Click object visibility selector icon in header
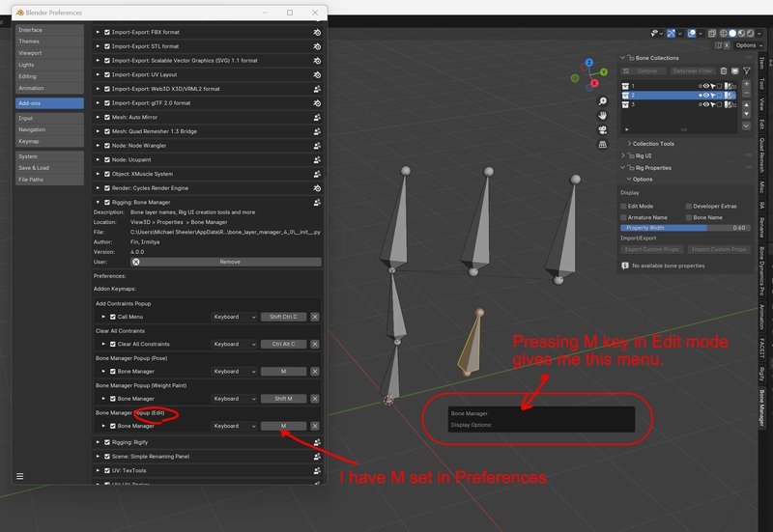This screenshot has width=773, height=532. 654,34
